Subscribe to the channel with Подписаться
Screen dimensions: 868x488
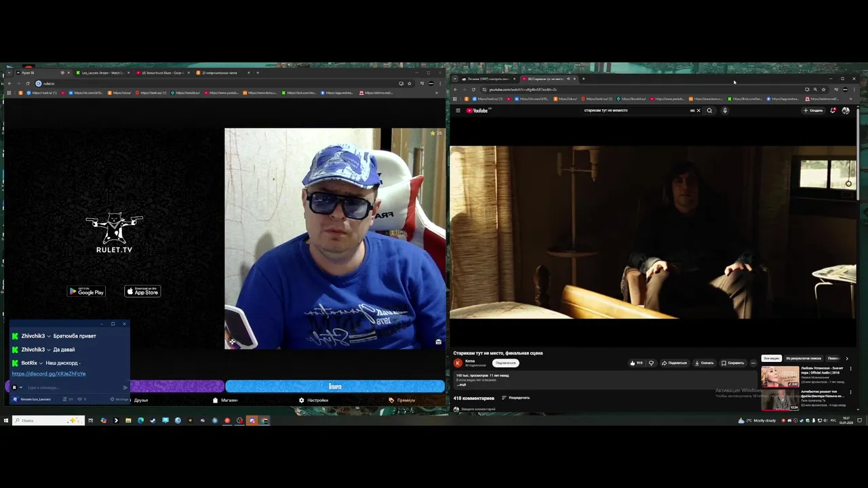click(505, 363)
